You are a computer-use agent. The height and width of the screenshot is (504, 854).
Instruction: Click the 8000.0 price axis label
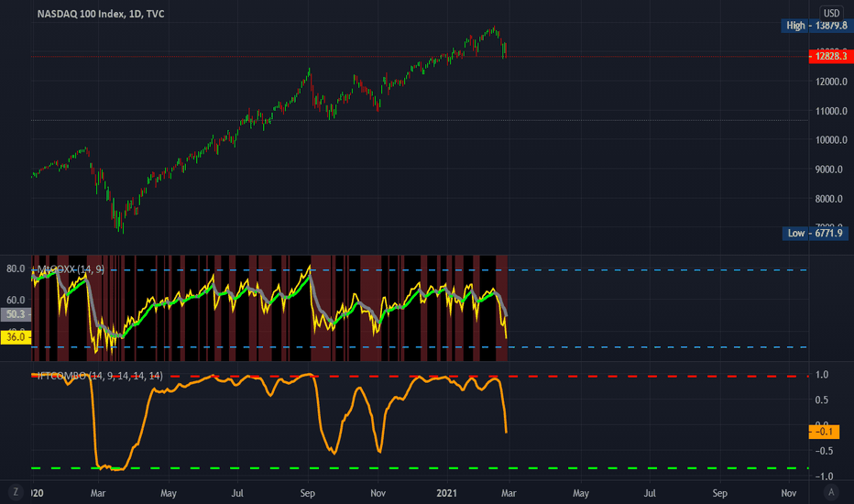829,199
